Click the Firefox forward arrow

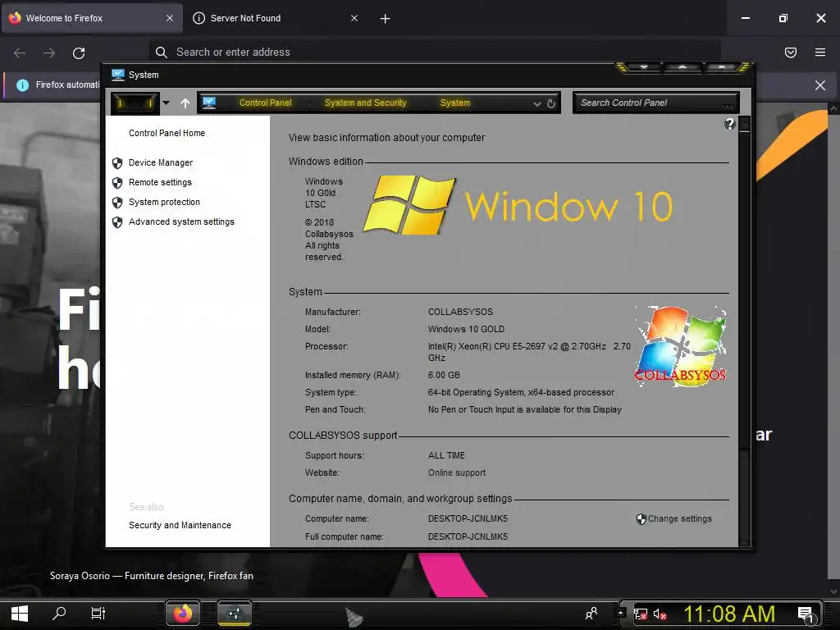pos(49,53)
